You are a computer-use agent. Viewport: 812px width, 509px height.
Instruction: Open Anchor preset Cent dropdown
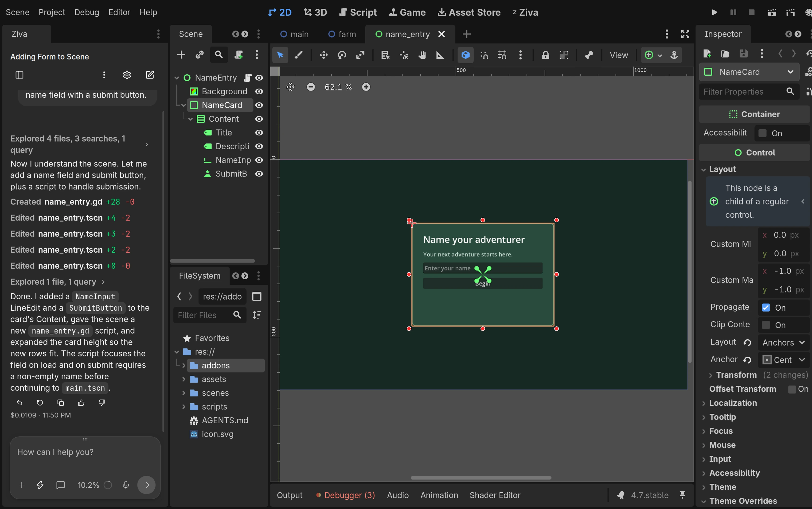[x=783, y=360]
